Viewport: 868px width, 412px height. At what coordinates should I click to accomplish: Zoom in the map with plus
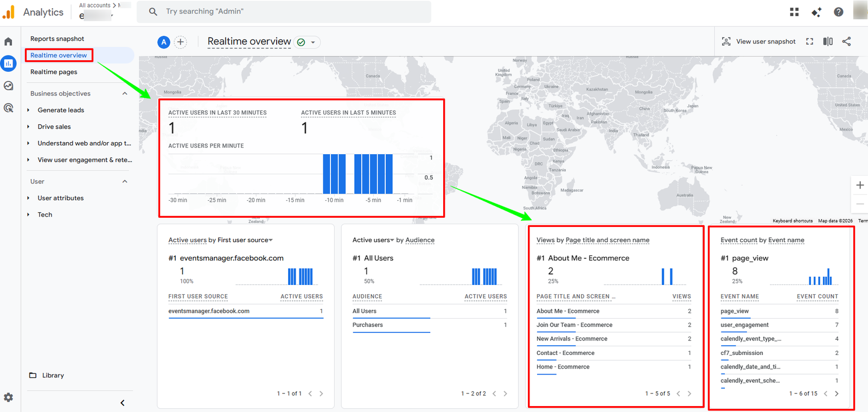click(x=860, y=185)
